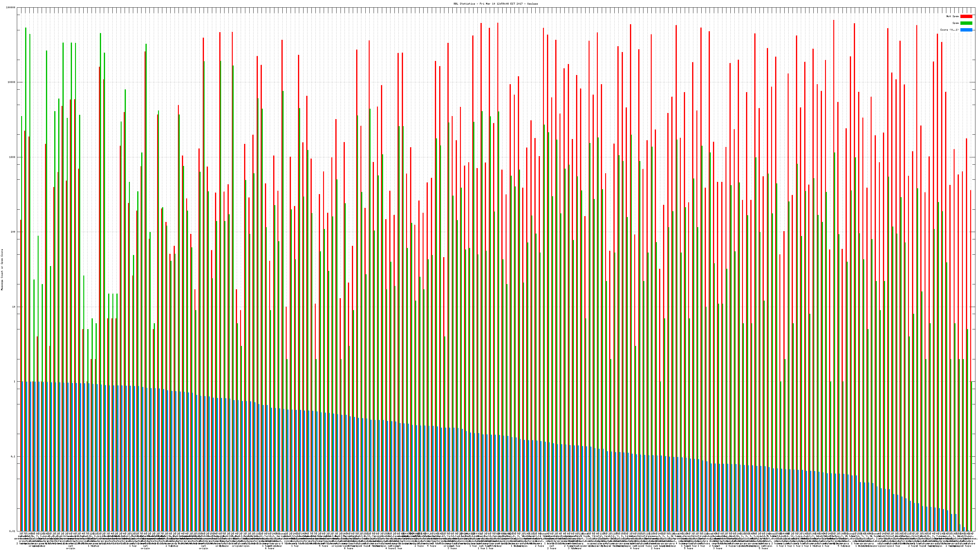Click the word 'Useless' in the chart title
This screenshot has height=551, width=980.
tap(533, 3)
